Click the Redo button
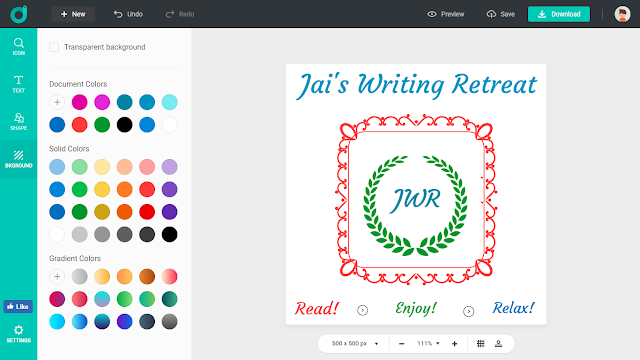Screen dimensions: 640x360 coord(180,14)
